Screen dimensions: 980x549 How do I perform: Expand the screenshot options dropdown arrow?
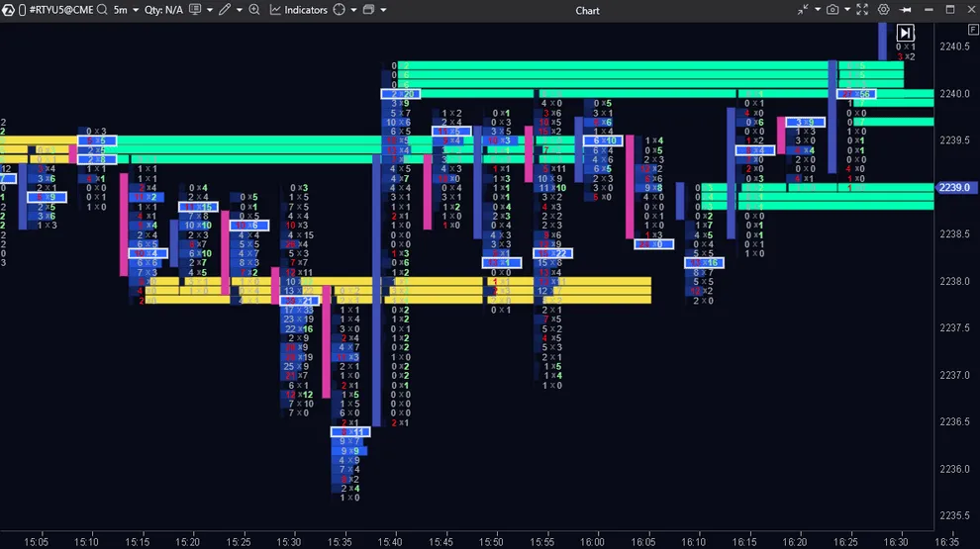(x=845, y=10)
